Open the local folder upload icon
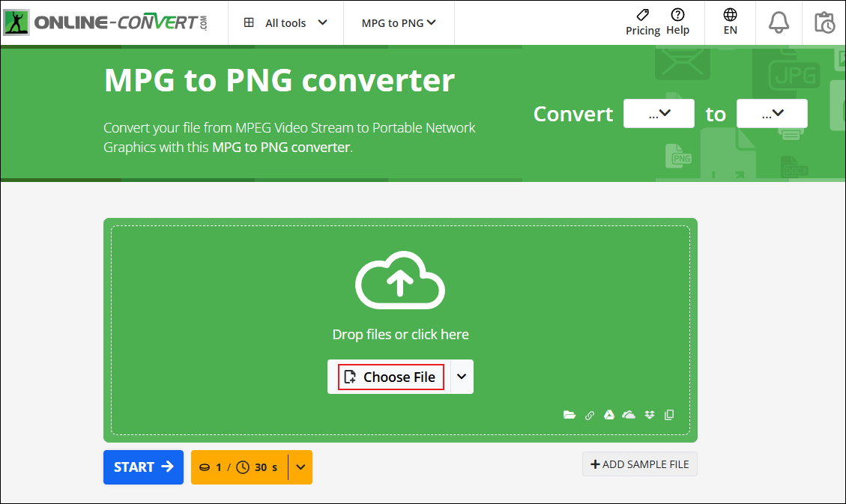The height and width of the screenshot is (504, 846). click(569, 414)
